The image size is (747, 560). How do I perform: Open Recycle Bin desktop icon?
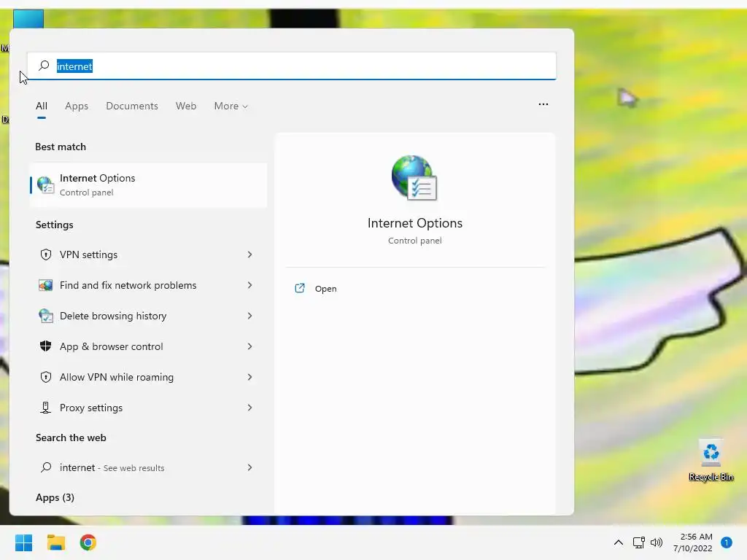pos(711,460)
